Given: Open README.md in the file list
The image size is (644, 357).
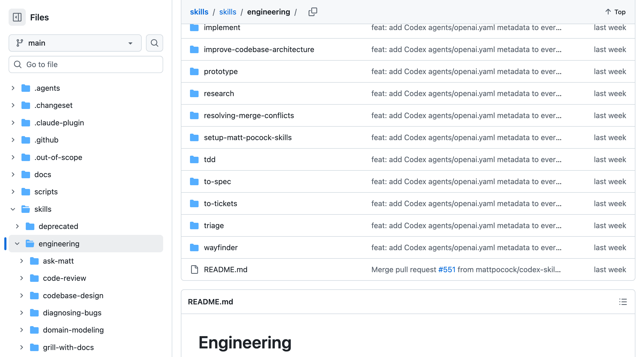Looking at the screenshot, I should [x=226, y=269].
